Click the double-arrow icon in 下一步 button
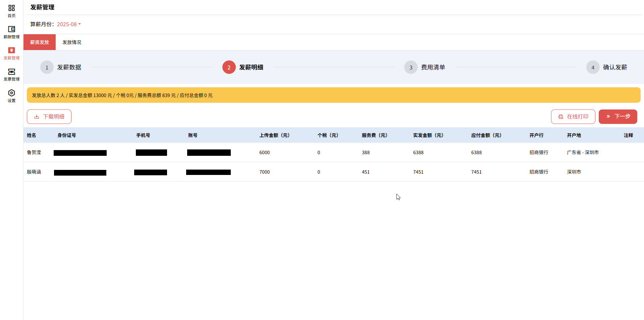This screenshot has height=320, width=644. pyautogui.click(x=608, y=117)
